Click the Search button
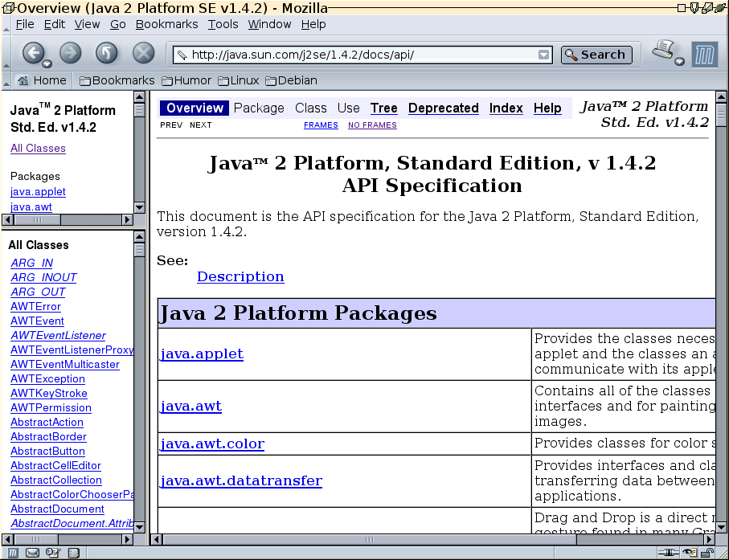Image resolution: width=729 pixels, height=560 pixels. 596,55
